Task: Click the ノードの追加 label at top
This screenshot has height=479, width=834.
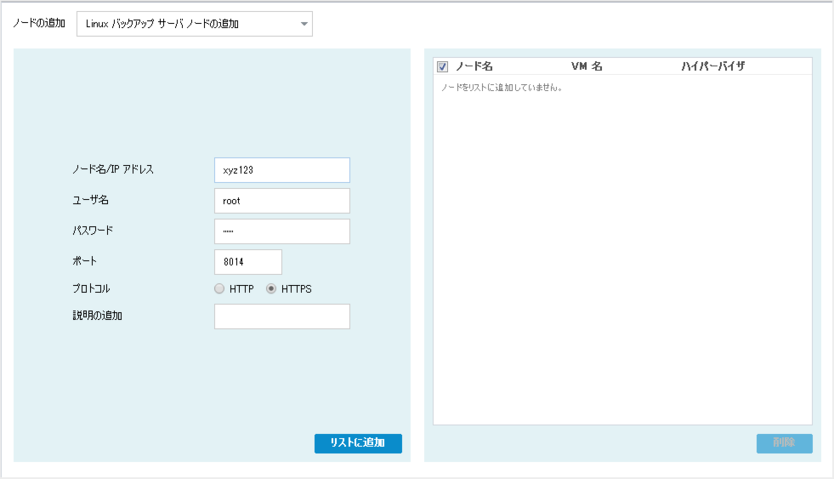Action: [39, 23]
